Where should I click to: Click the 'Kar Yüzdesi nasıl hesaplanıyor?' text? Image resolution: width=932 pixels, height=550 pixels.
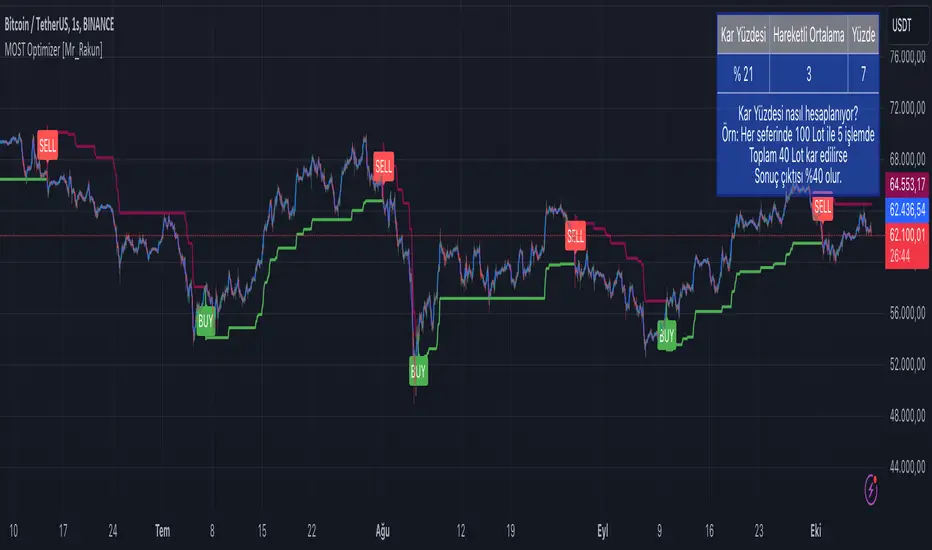(798, 114)
